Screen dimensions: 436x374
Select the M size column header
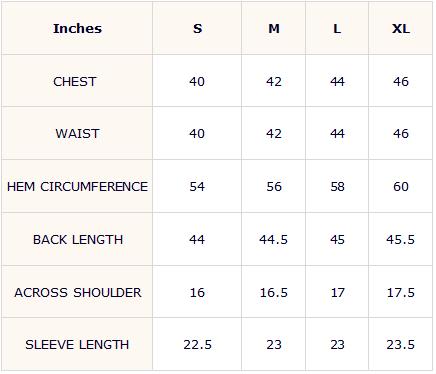[274, 29]
